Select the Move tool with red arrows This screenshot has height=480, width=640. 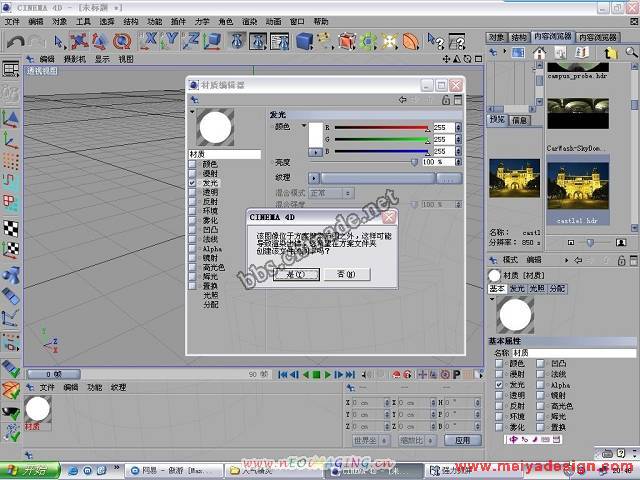pyautogui.click(x=79, y=42)
